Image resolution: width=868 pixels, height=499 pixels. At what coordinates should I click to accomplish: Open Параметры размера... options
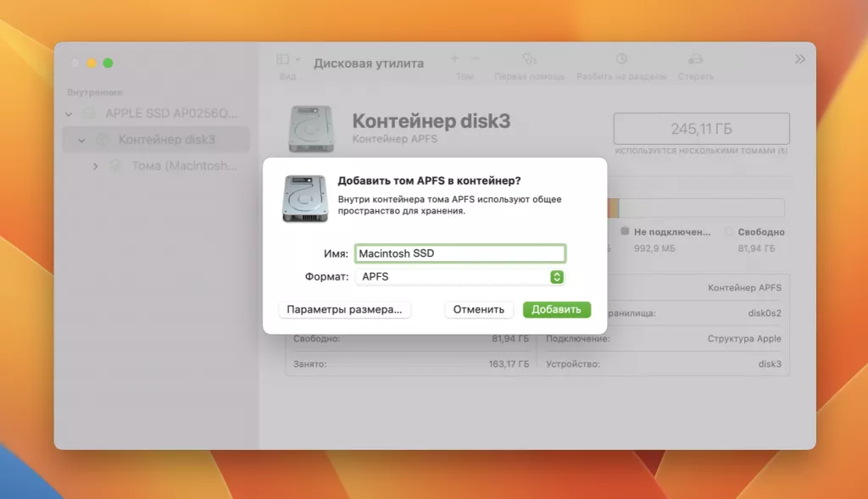point(344,309)
